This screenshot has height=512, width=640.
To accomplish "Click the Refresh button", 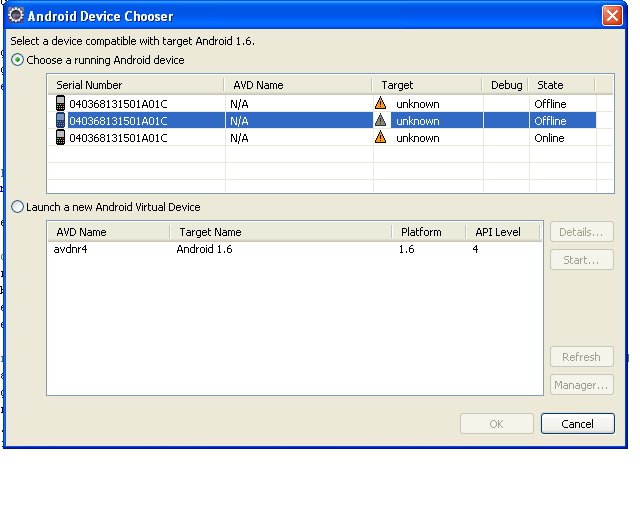I will click(x=582, y=357).
